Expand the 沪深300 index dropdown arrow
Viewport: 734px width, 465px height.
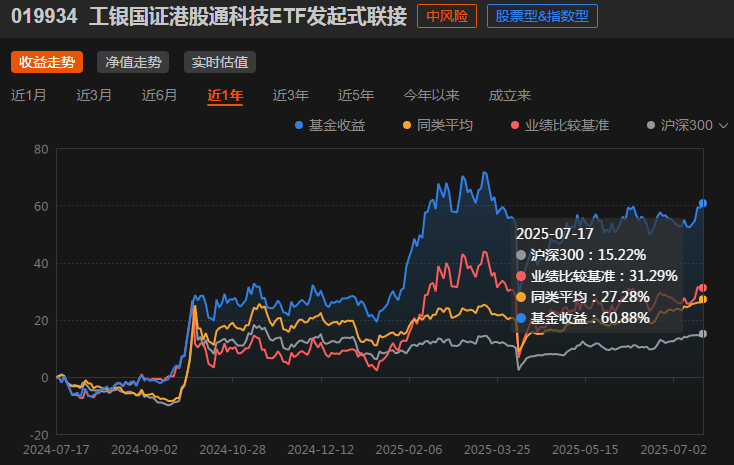coord(723,125)
